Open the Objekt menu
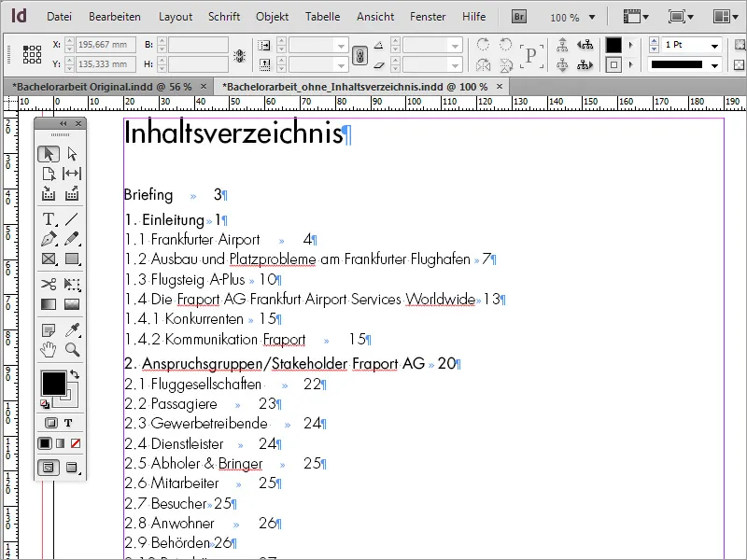The image size is (747, 560). point(272,17)
